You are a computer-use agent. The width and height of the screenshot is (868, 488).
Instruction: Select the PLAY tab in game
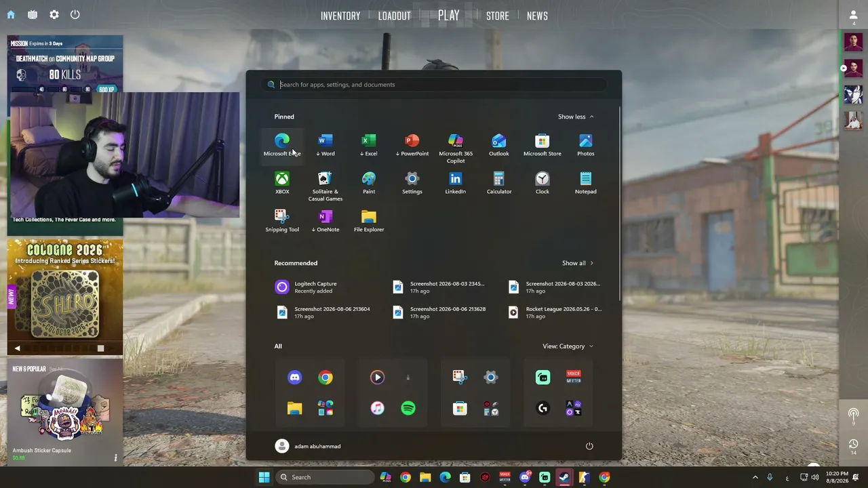pos(449,15)
